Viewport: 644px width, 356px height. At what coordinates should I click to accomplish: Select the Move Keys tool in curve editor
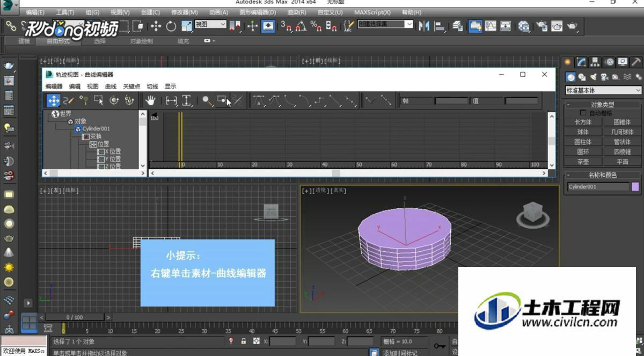point(53,100)
